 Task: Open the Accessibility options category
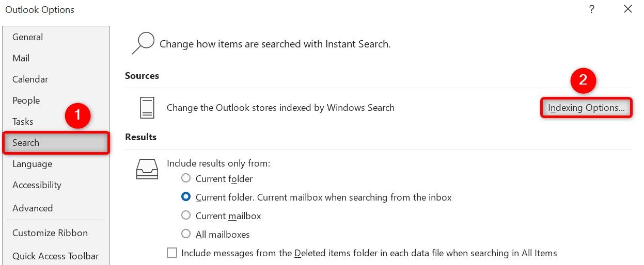click(x=37, y=185)
